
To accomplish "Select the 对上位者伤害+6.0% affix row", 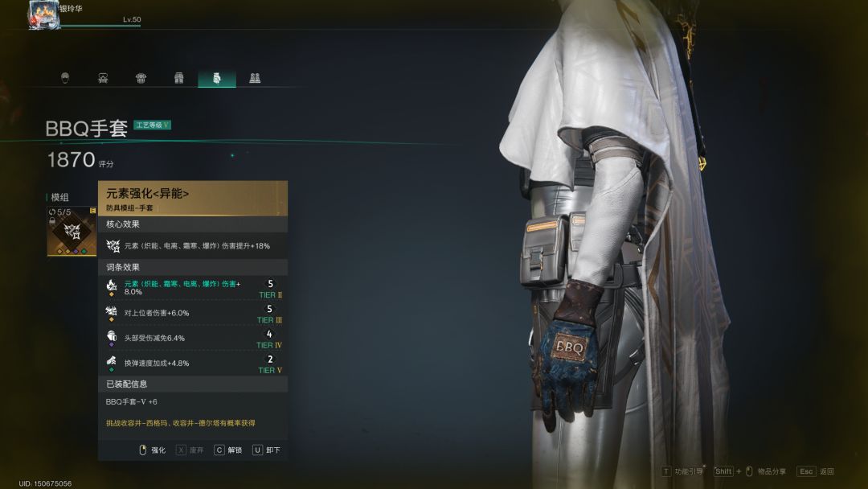I will coord(193,313).
